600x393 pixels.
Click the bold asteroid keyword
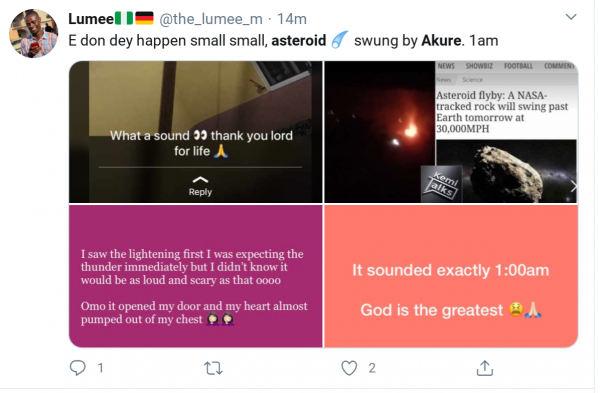pos(298,41)
